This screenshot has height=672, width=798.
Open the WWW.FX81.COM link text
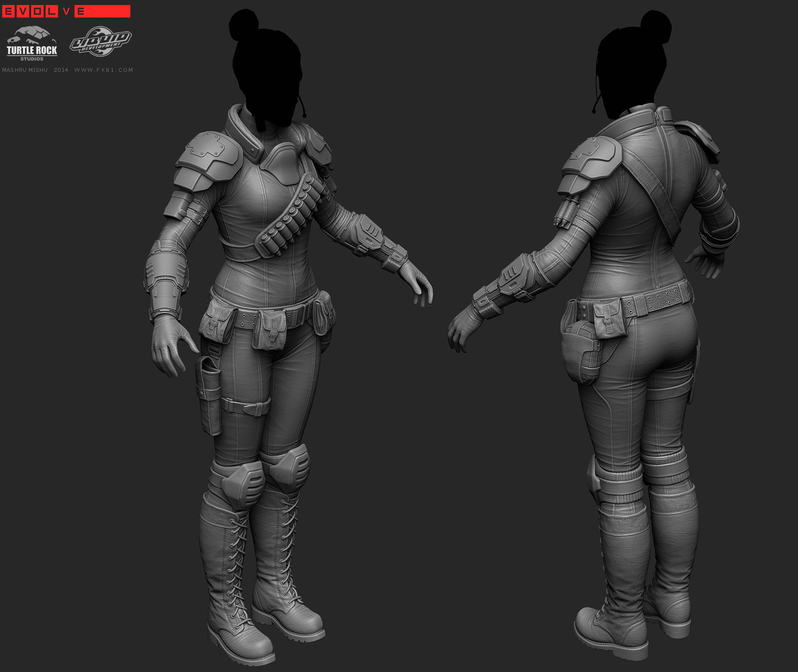coord(104,70)
